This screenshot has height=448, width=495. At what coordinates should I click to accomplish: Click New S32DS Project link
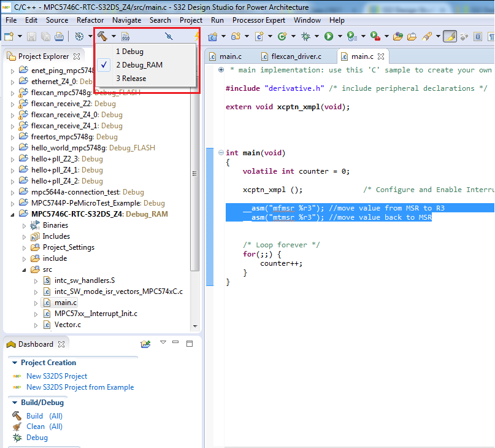pyautogui.click(x=57, y=376)
